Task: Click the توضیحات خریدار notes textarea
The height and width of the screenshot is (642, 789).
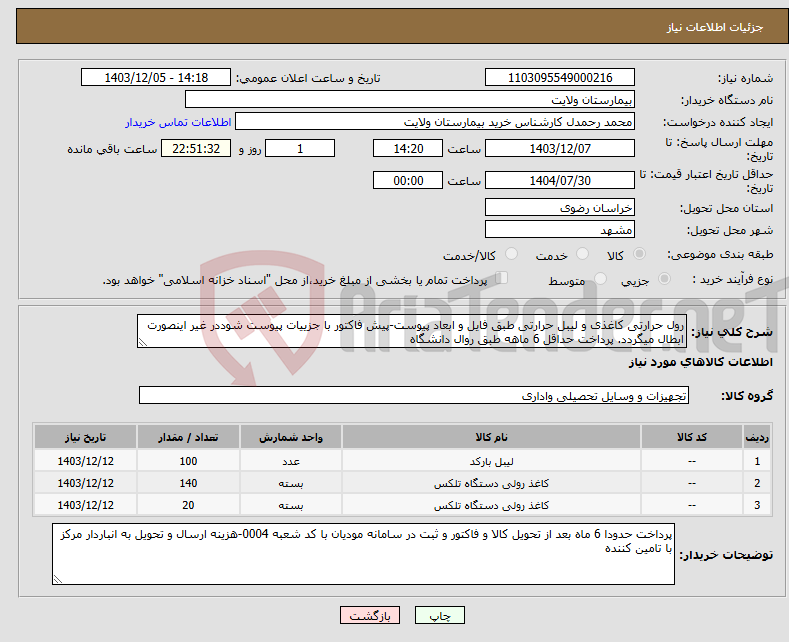Action: (363, 554)
